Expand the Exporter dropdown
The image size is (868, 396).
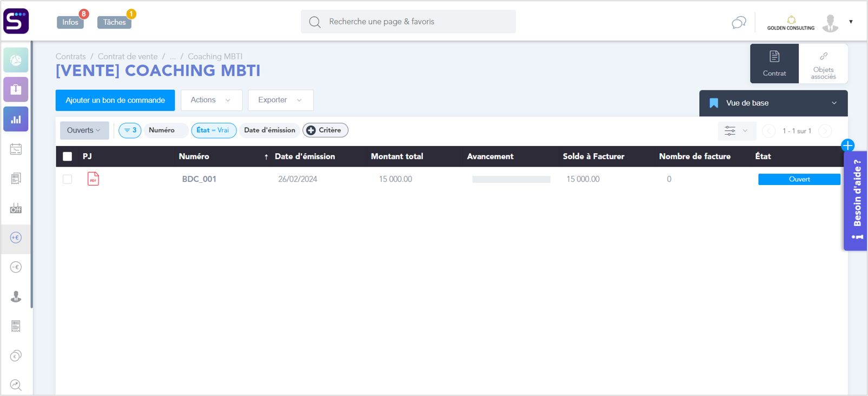tap(280, 100)
